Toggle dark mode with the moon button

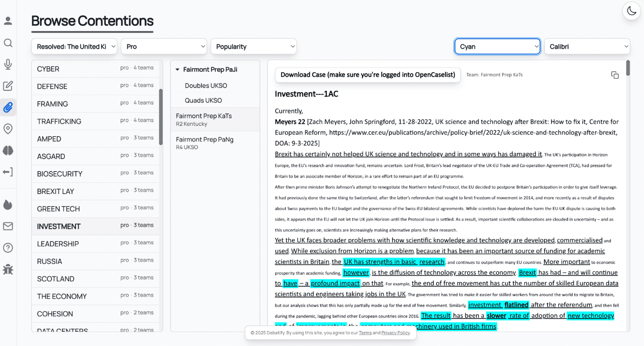point(631,11)
